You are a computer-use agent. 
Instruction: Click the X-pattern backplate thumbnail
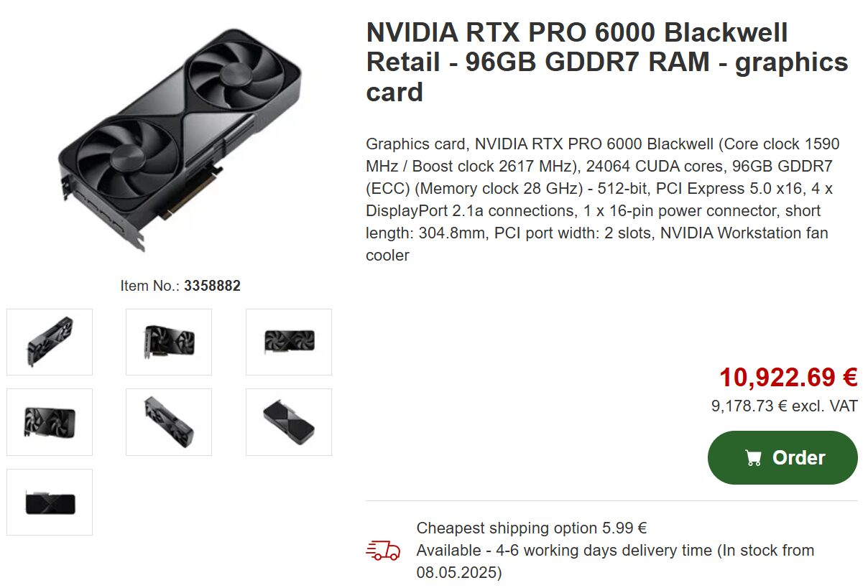[287, 421]
